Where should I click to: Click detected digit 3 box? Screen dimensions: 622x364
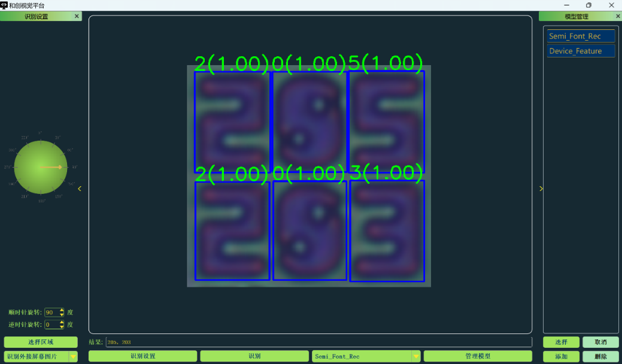tap(387, 230)
